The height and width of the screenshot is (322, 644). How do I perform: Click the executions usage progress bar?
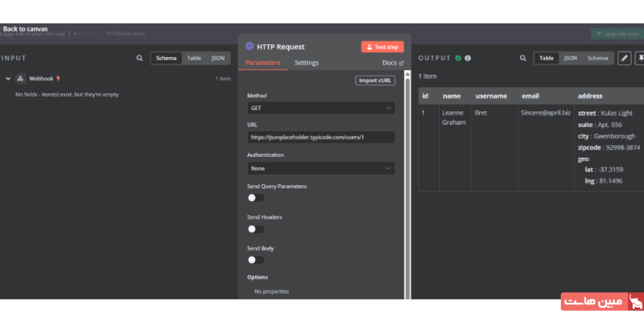click(87, 34)
